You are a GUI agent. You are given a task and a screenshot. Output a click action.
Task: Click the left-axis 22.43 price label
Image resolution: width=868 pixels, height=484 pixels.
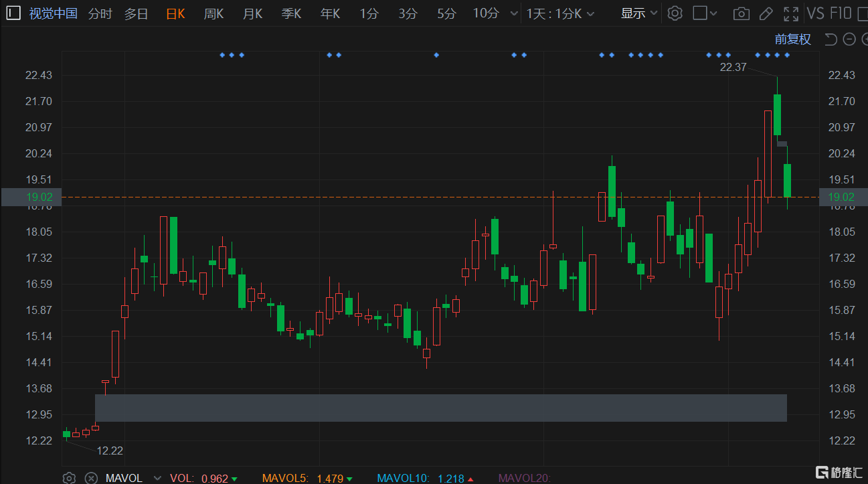(x=38, y=75)
